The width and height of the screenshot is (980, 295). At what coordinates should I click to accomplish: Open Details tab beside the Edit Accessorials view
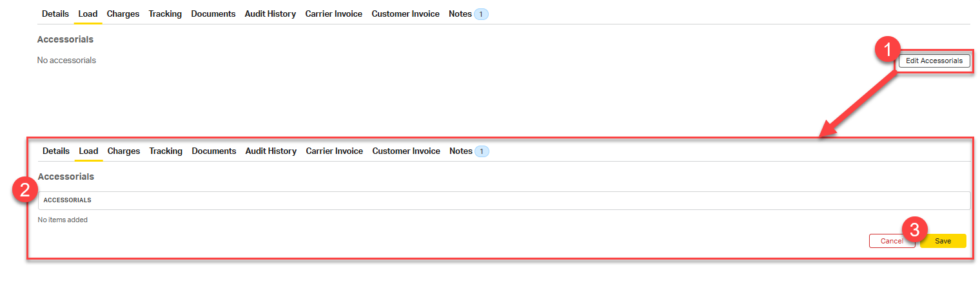click(x=55, y=14)
